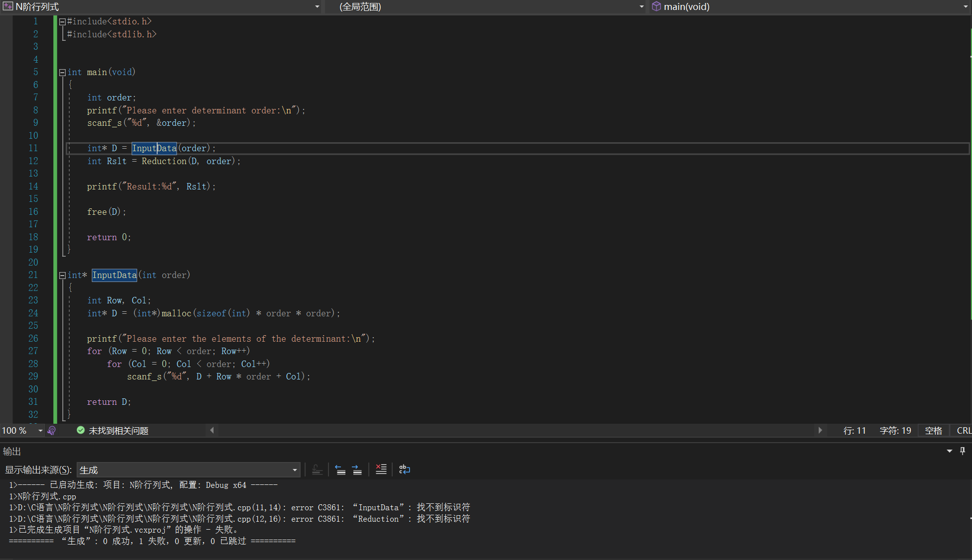Click the Reduction call on line 12

(164, 161)
